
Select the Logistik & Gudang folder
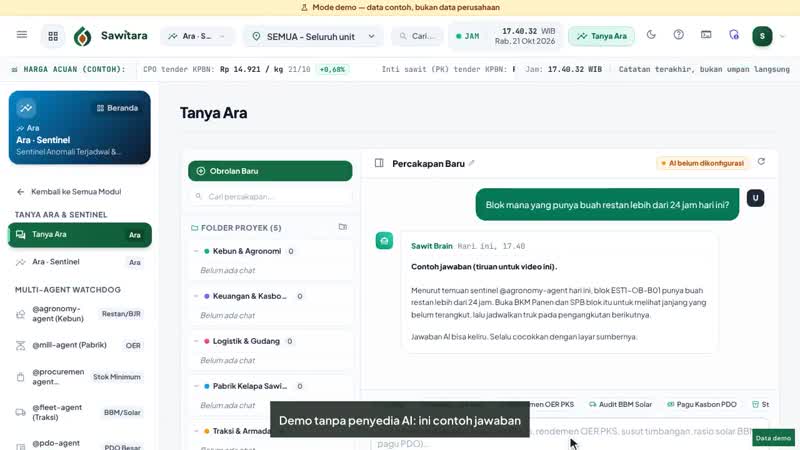click(x=246, y=341)
